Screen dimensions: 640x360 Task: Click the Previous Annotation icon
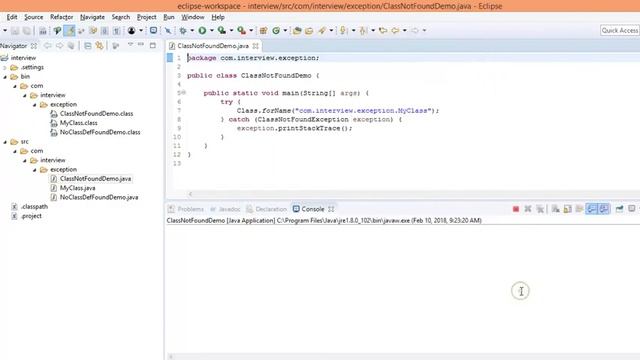[363, 31]
